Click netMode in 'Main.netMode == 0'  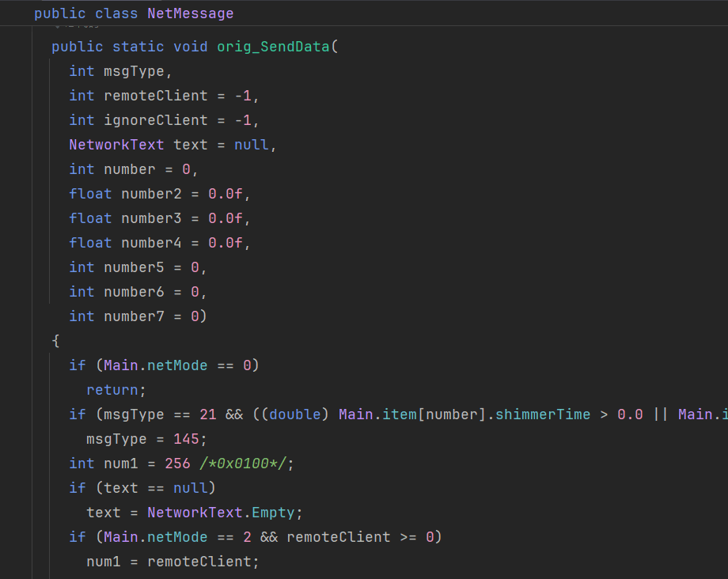tap(177, 365)
